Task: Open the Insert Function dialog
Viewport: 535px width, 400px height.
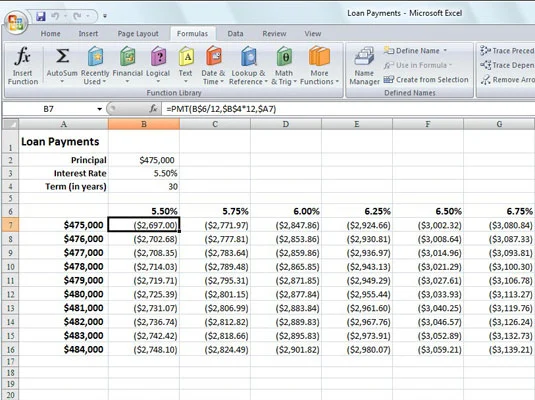Action: (x=23, y=66)
